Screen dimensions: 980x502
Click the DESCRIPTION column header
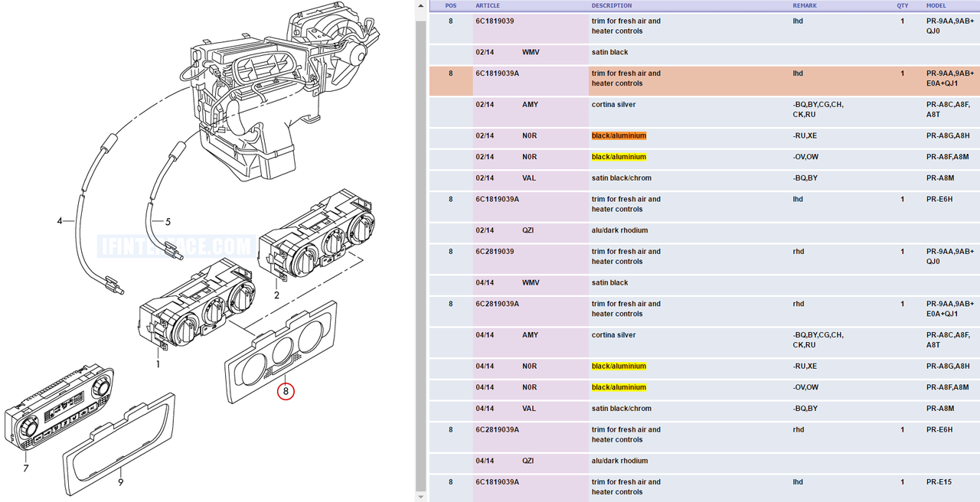point(612,5)
